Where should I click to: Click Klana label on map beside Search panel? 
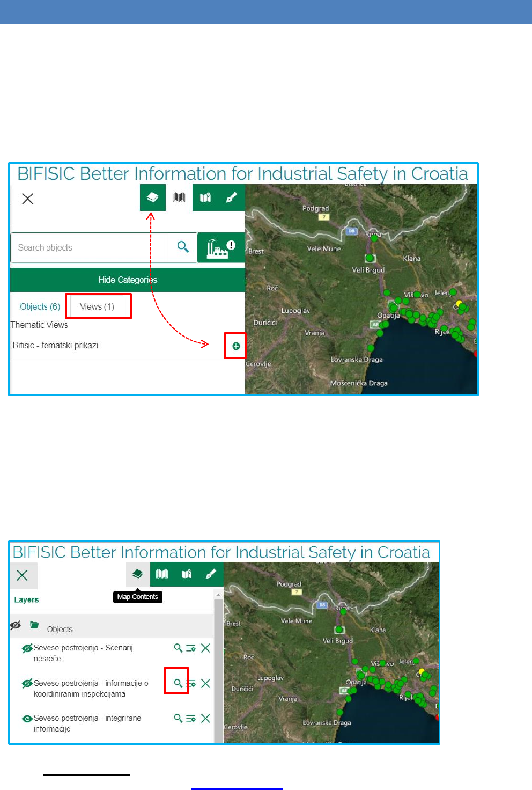(412, 258)
